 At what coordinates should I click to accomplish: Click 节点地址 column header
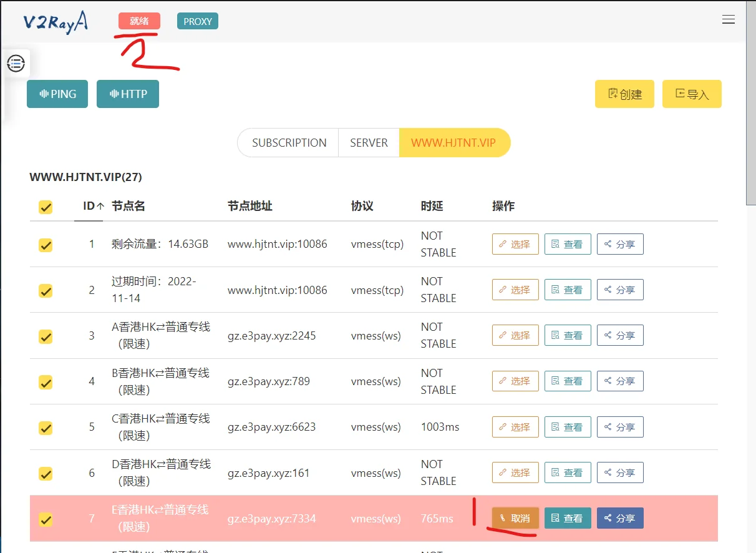[x=250, y=206]
